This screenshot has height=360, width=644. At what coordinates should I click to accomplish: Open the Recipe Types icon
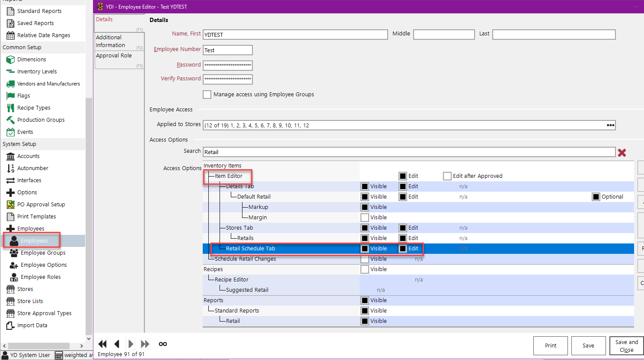pos(10,108)
